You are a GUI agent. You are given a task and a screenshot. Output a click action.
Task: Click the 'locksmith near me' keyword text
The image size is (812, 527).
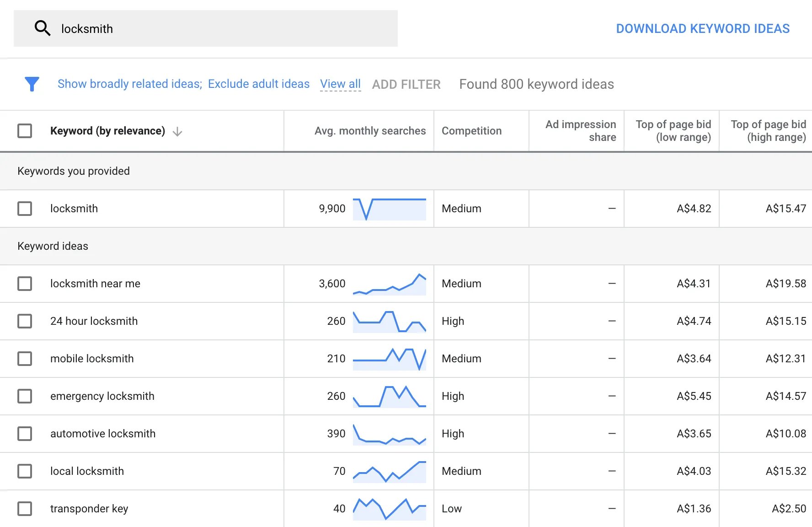click(95, 284)
